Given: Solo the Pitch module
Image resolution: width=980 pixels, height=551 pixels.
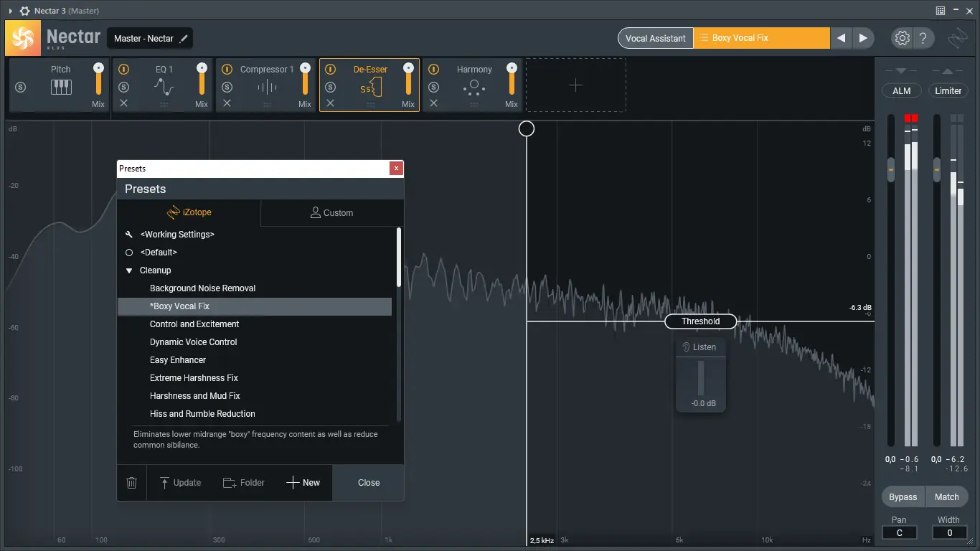Looking at the screenshot, I should [21, 88].
